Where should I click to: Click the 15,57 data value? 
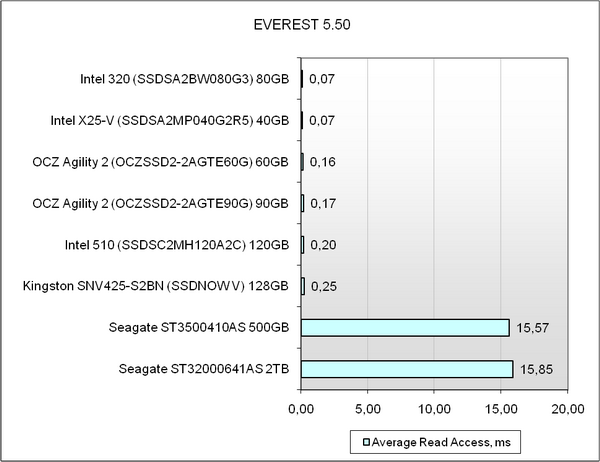point(533,328)
